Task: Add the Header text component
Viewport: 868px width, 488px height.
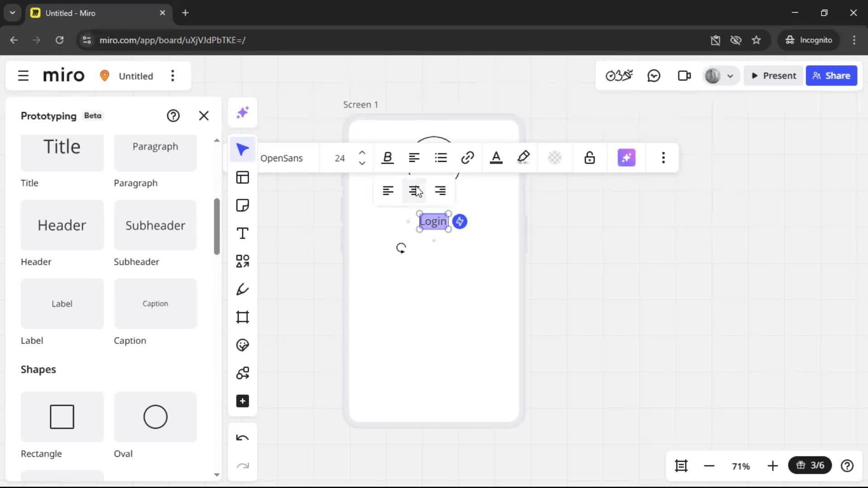Action: coord(62,225)
